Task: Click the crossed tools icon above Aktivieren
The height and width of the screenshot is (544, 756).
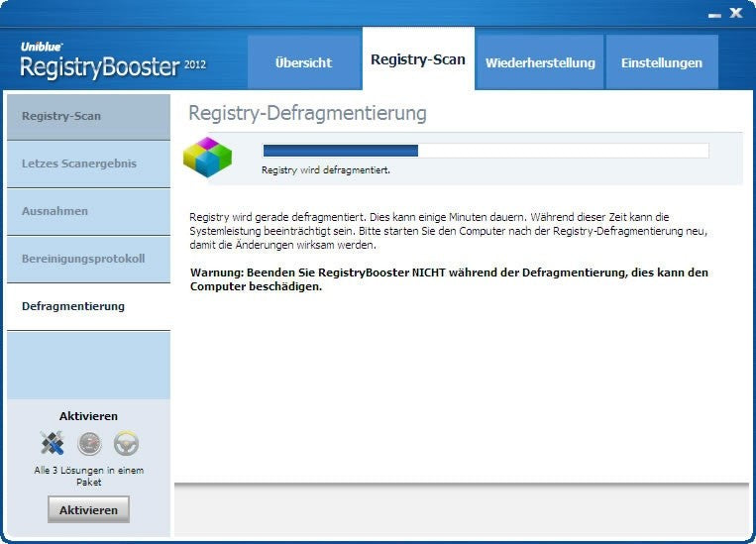Action: tap(53, 443)
